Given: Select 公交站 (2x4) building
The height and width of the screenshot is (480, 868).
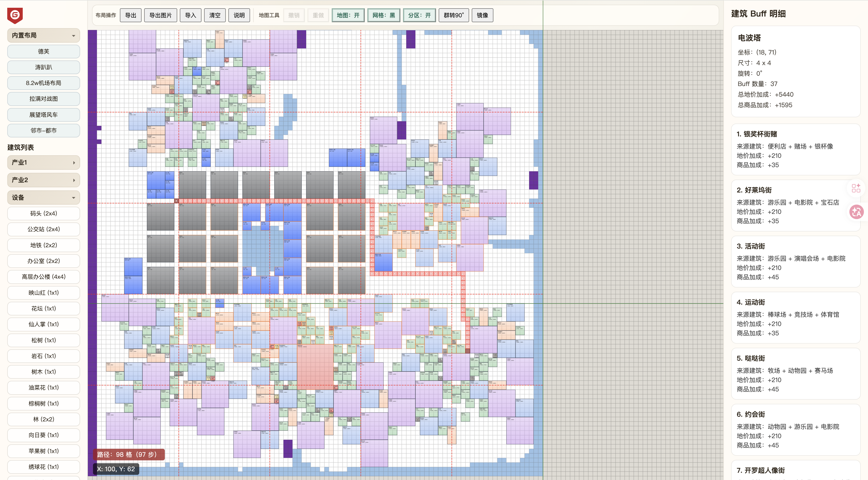Looking at the screenshot, I should pos(43,229).
